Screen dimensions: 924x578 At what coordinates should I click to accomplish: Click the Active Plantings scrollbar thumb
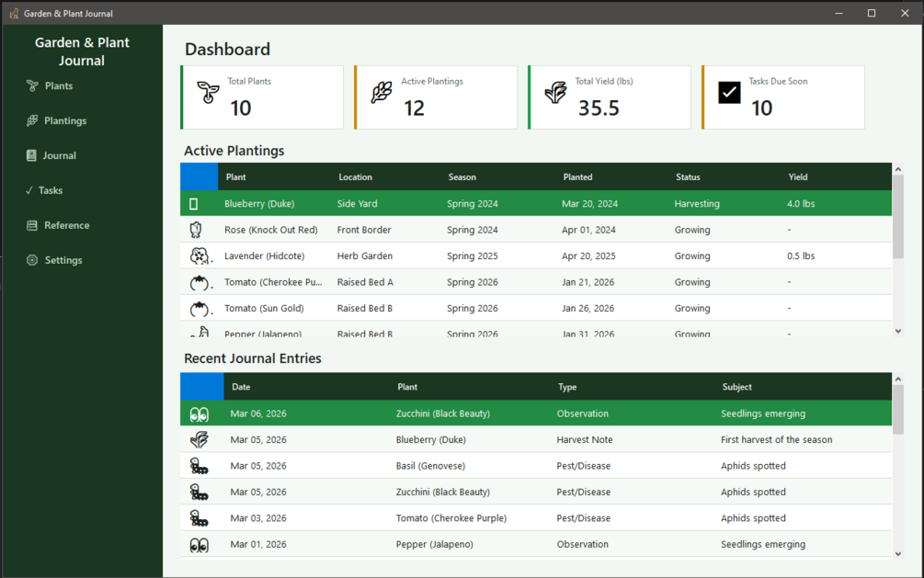pos(898,217)
